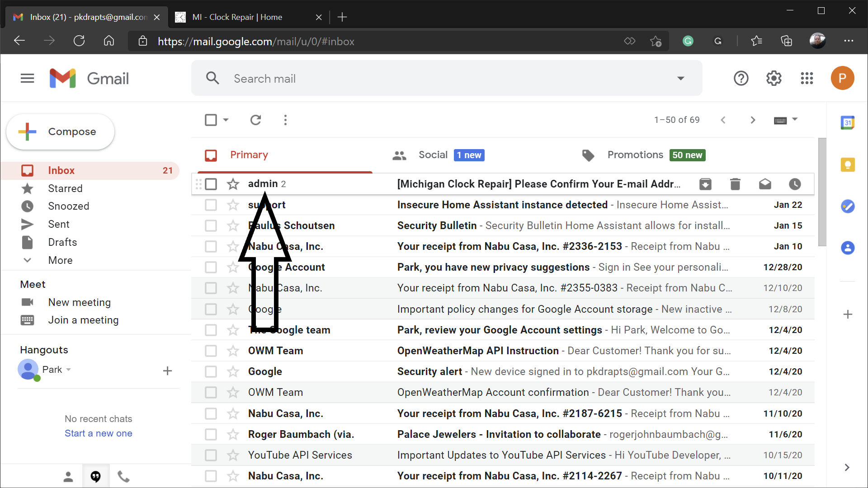Select the admin email checkbox
Screen dimensions: 868x488
coord(211,184)
